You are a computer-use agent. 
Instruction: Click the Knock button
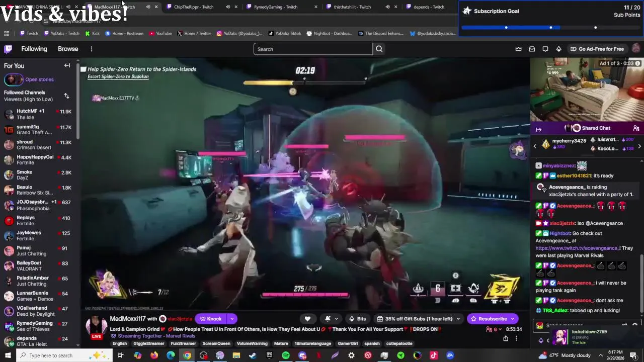coord(211,319)
